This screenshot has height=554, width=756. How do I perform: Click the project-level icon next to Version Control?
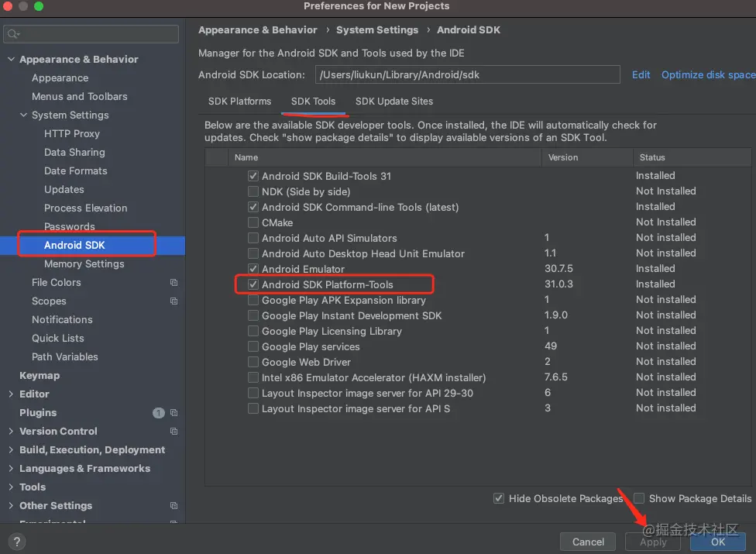tap(174, 432)
